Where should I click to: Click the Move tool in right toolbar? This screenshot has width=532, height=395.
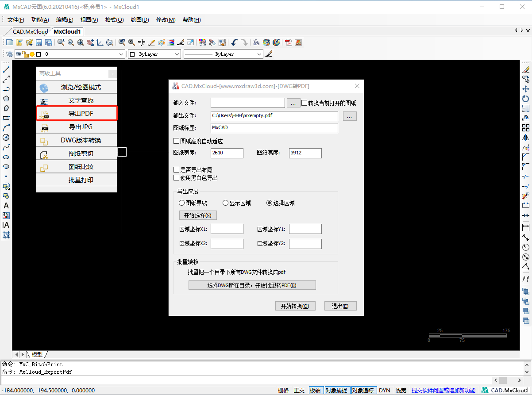pyautogui.click(x=526, y=89)
